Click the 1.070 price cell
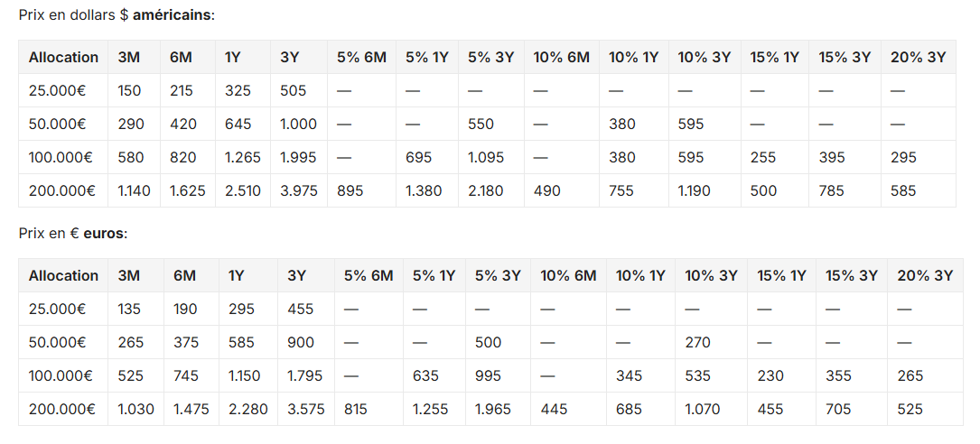The height and width of the screenshot is (444, 980). 703,409
